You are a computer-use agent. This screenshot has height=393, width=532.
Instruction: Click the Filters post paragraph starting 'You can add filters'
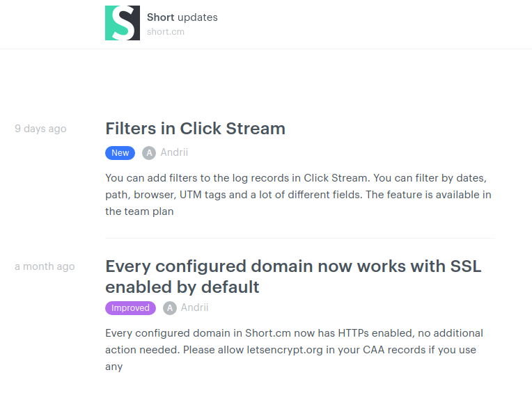click(x=298, y=195)
